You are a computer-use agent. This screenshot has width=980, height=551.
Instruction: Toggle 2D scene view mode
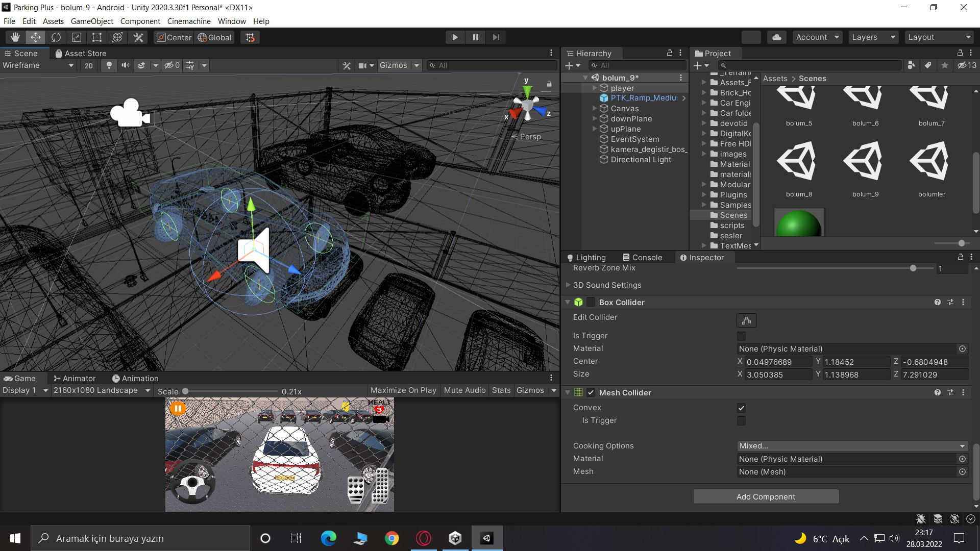(89, 65)
